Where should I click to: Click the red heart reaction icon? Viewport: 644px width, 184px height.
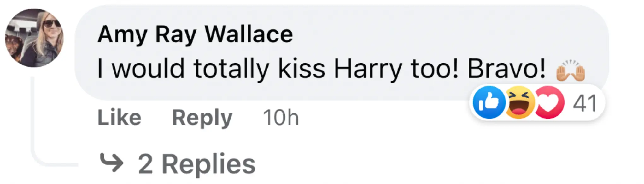549,103
